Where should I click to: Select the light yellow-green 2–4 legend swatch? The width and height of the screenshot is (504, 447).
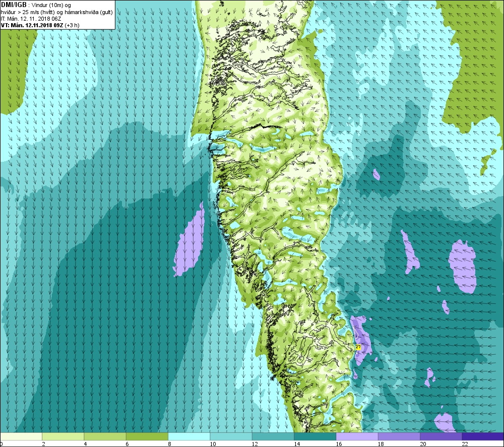63,436
